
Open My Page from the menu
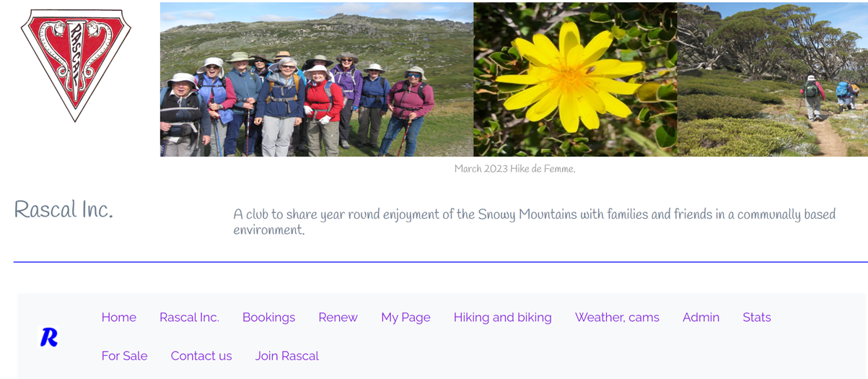point(405,317)
